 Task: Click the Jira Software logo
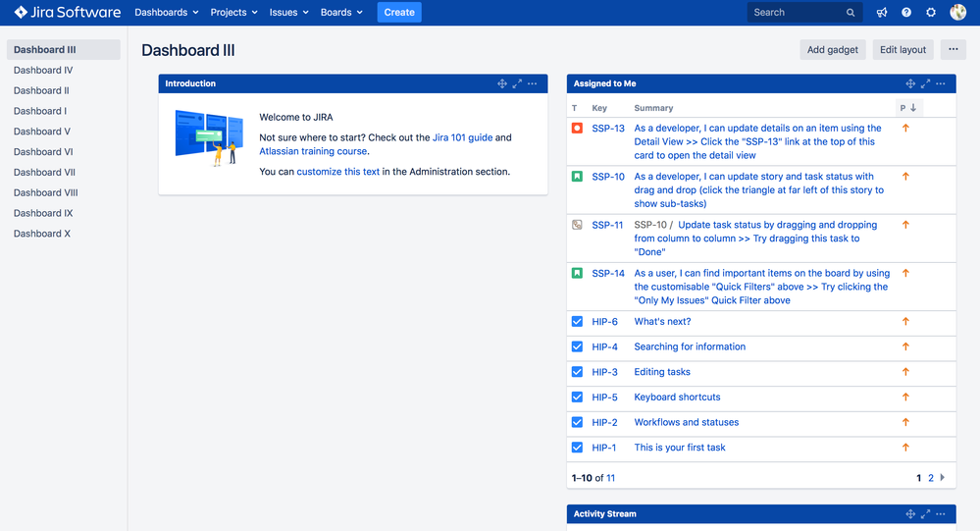tap(67, 12)
